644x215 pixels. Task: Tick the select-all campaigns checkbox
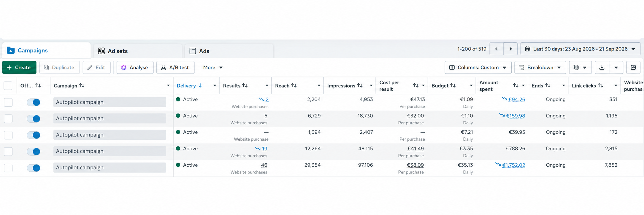coord(8,86)
